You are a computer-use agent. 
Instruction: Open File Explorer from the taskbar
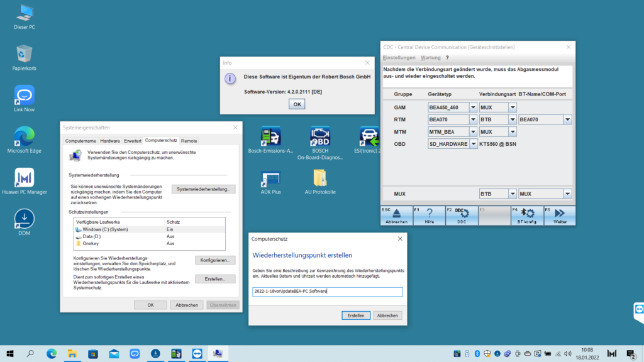point(72,353)
